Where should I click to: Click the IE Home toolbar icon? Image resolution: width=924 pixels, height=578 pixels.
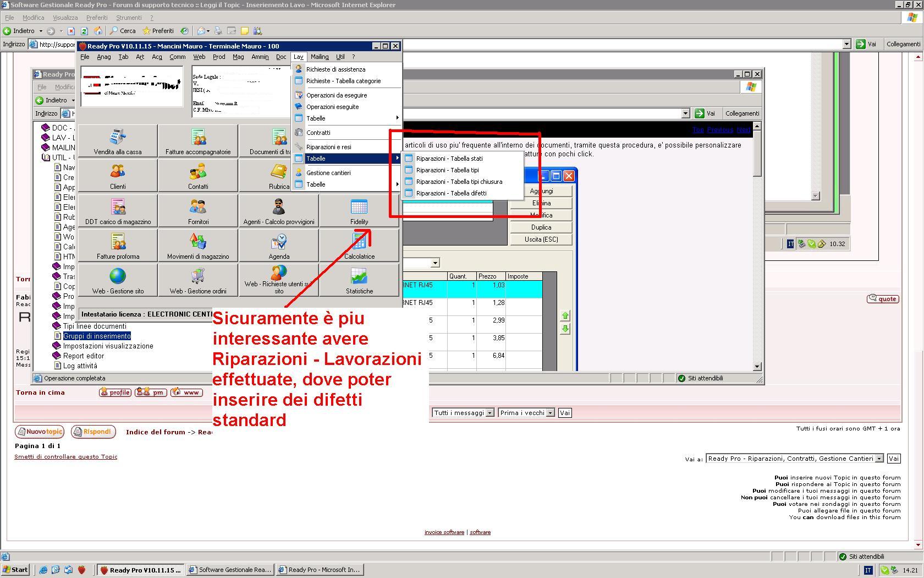pos(98,31)
